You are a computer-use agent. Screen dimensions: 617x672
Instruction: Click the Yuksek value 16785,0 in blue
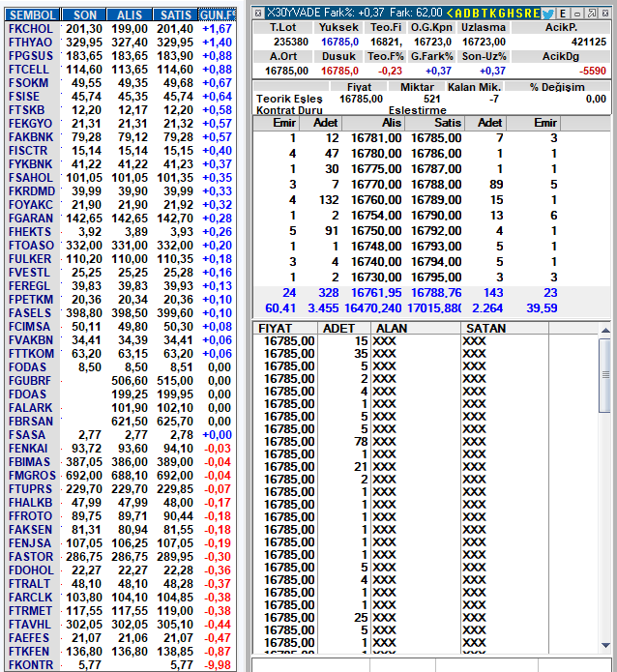coord(339,42)
